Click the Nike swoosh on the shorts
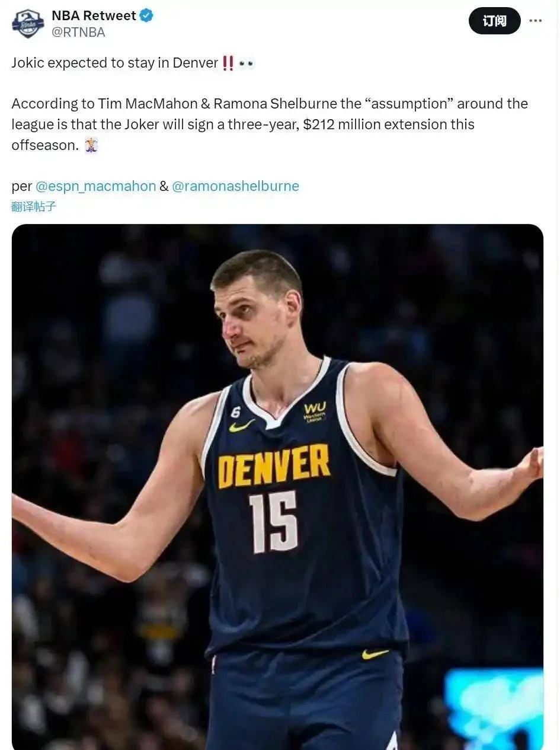The image size is (560, 750). (x=375, y=654)
